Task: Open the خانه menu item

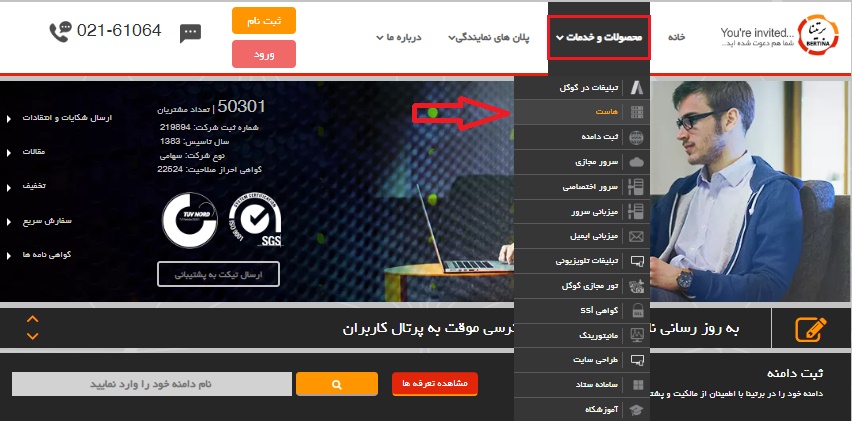Action: coord(676,37)
